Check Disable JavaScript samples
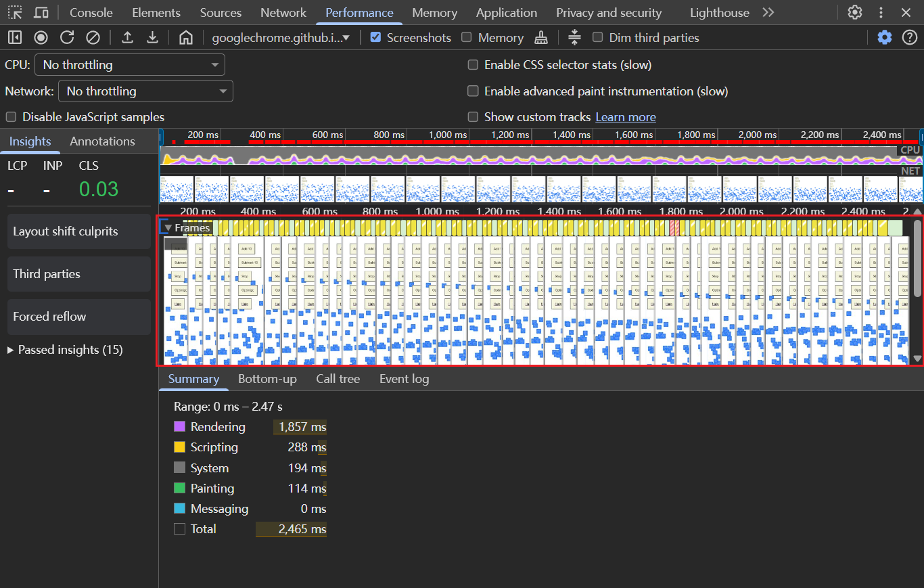 [11, 117]
